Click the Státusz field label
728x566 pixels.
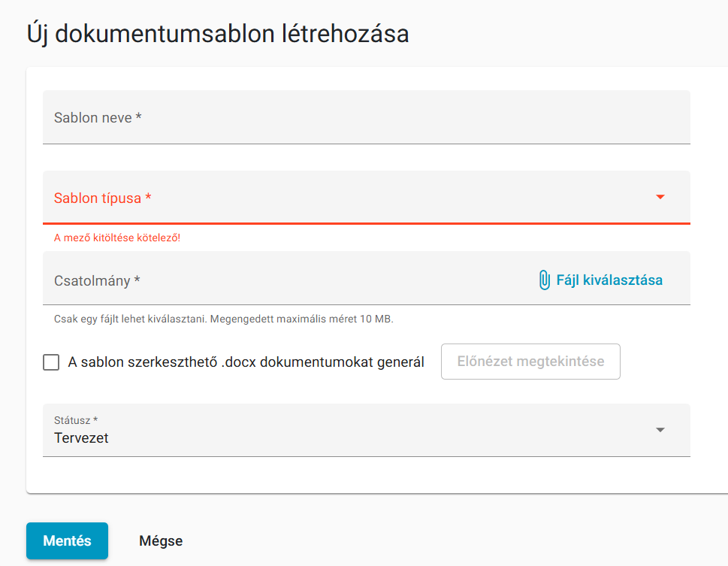tap(76, 420)
